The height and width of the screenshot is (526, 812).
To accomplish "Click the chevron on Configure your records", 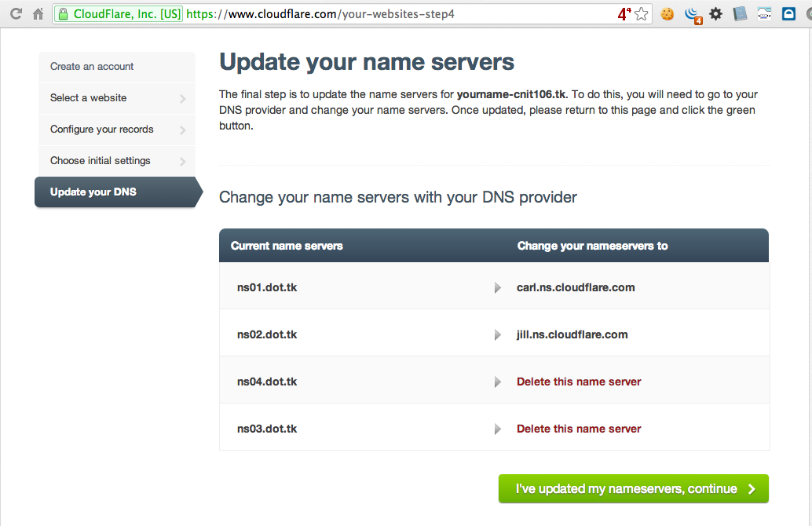I will point(183,130).
